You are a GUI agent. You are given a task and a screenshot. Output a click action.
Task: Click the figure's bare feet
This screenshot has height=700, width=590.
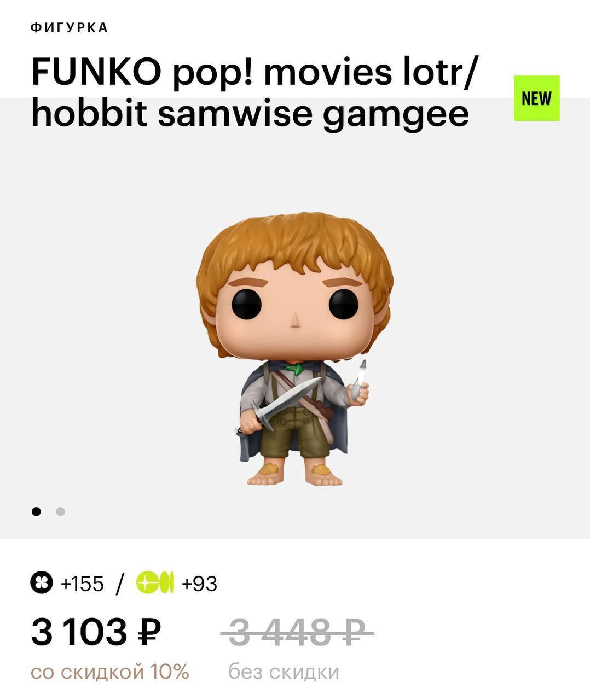coord(294,474)
